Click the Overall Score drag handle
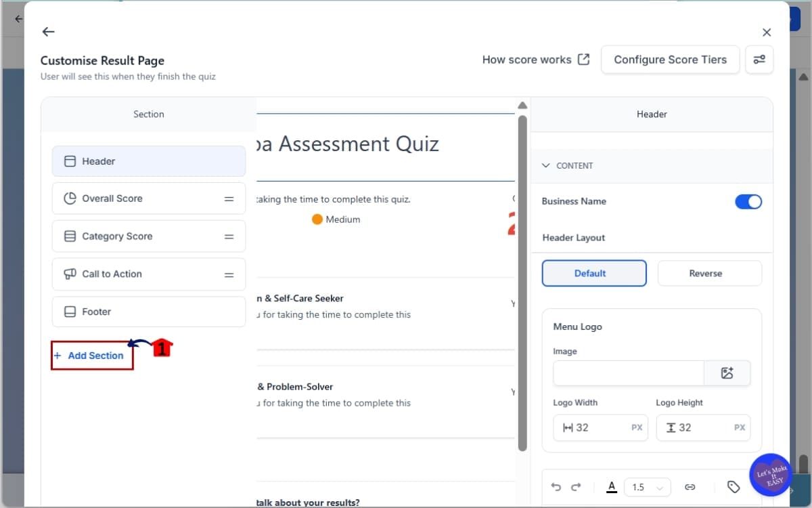This screenshot has width=812, height=508. [229, 199]
